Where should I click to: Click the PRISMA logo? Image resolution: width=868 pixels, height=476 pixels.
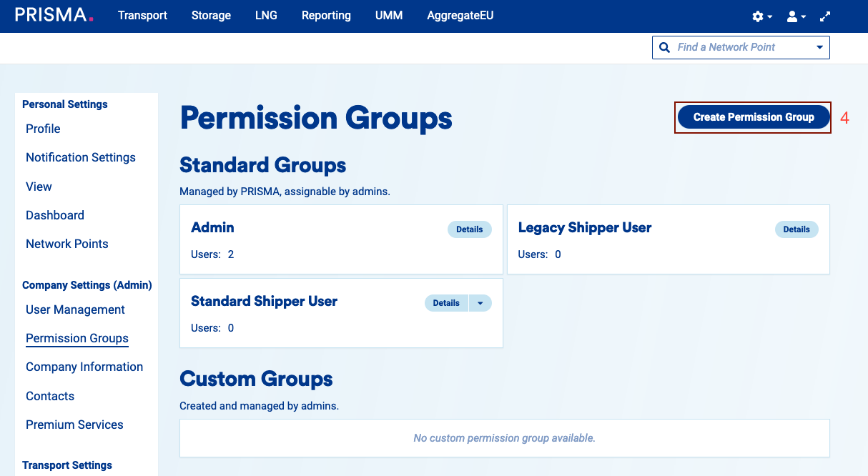click(54, 15)
